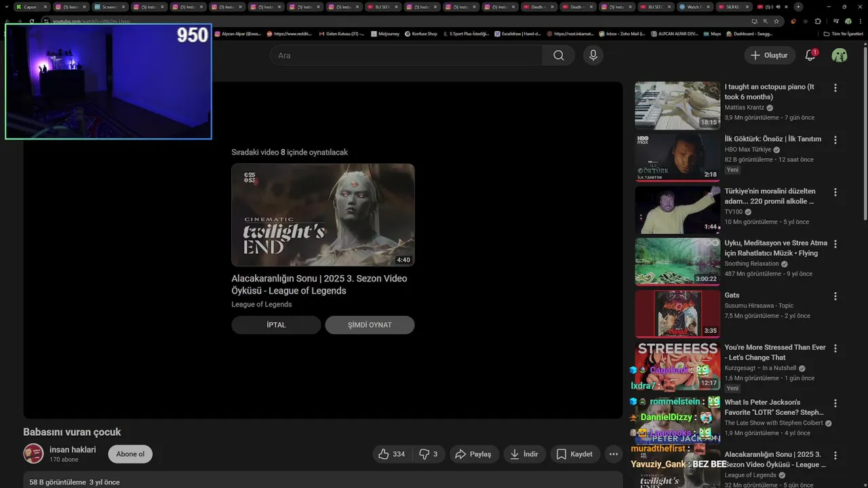Open the İlk Göktürk thumbnail
Viewport: 868px width, 488px height.
(x=677, y=158)
